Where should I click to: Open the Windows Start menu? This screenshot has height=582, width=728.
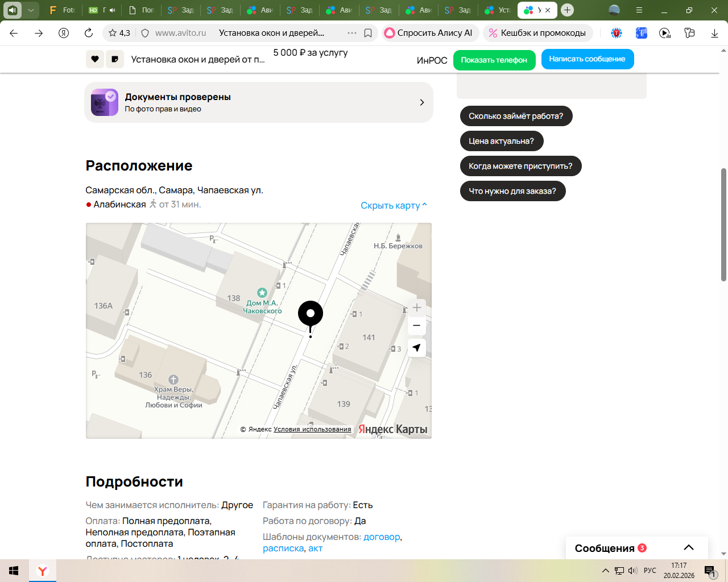[x=14, y=571]
